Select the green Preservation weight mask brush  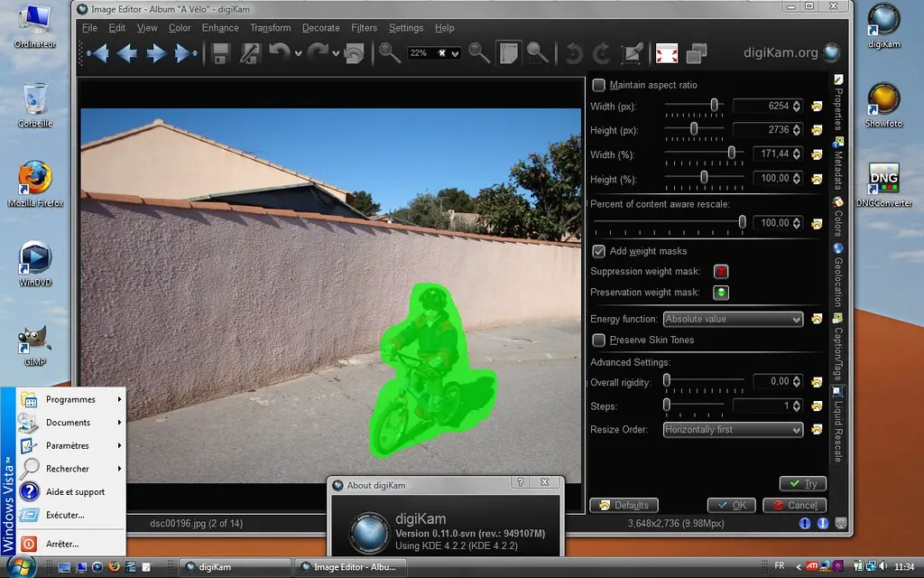click(719, 292)
